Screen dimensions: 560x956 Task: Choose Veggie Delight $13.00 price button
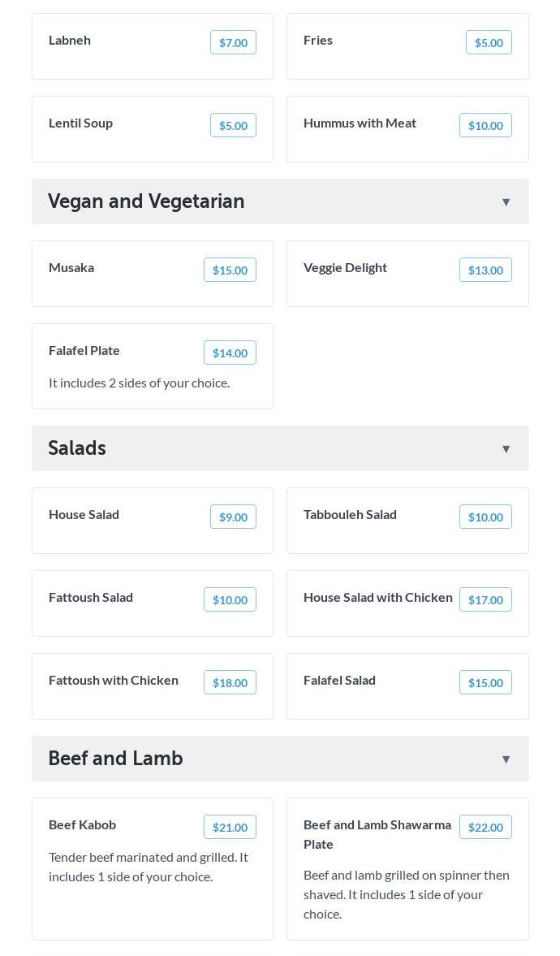[485, 270]
